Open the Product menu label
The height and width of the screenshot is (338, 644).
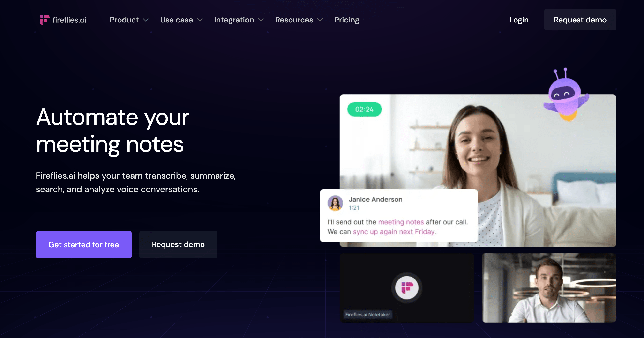124,20
